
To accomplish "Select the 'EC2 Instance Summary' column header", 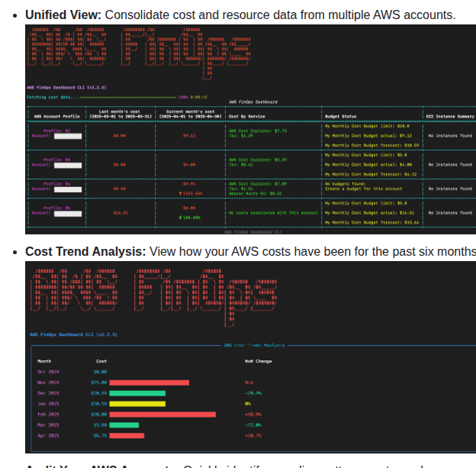I will 450,116.
